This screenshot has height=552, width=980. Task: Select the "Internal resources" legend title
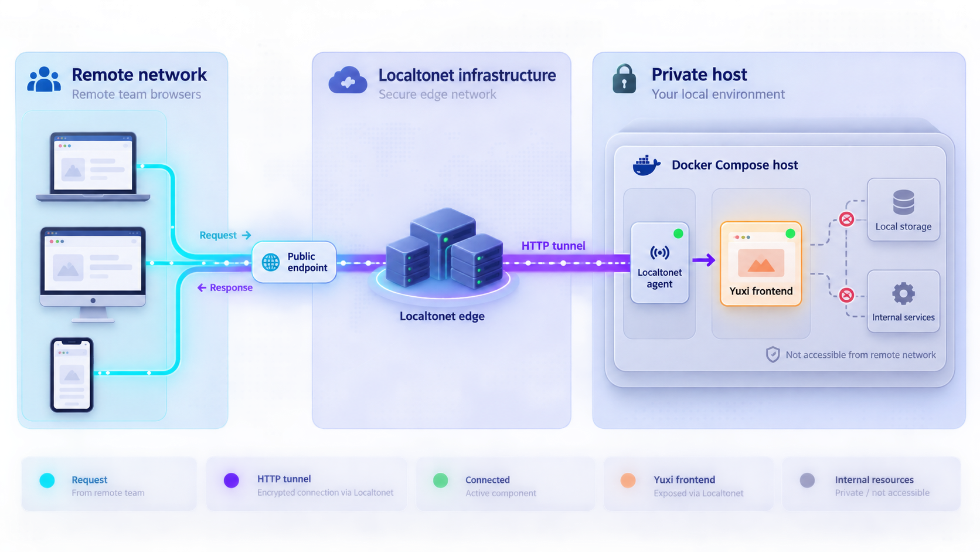(874, 480)
